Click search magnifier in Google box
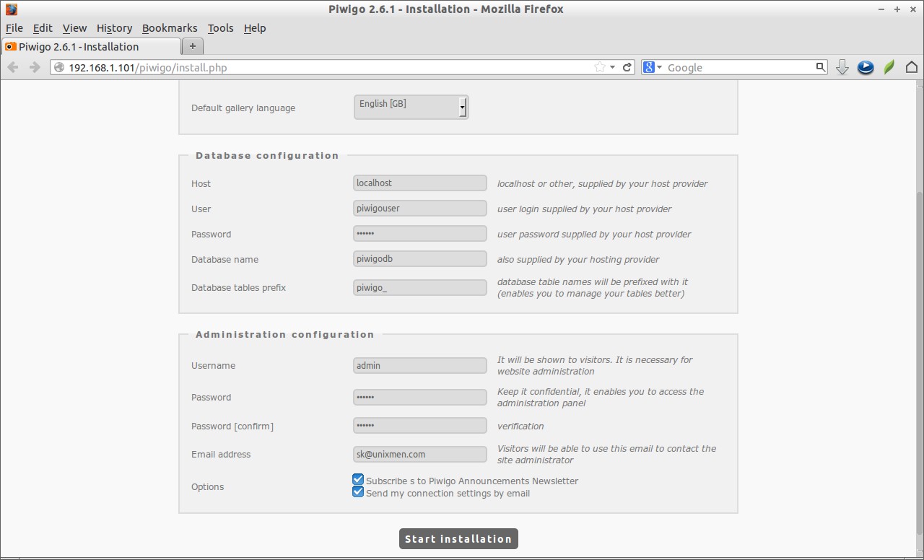Image resolution: width=924 pixels, height=560 pixels. (820, 67)
